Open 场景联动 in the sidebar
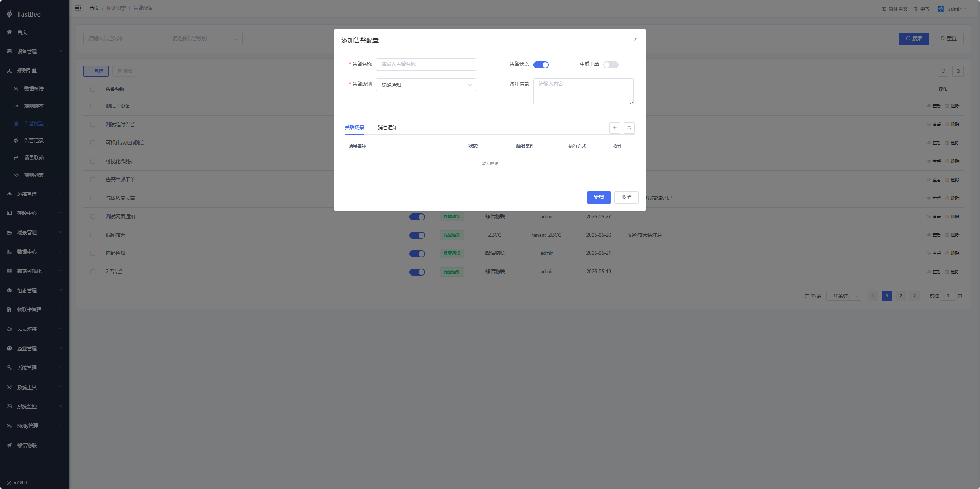Image resolution: width=980 pixels, height=489 pixels. click(x=34, y=158)
